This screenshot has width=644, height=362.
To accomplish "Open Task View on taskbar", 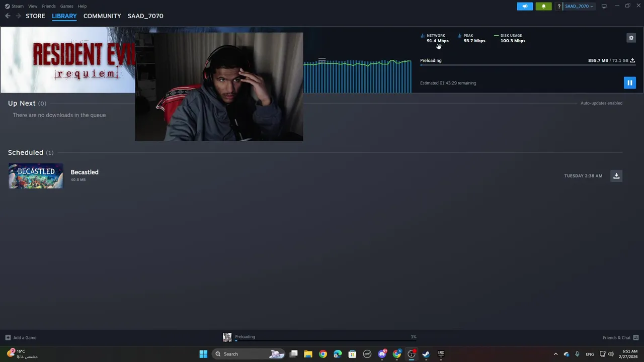I will (x=294, y=354).
